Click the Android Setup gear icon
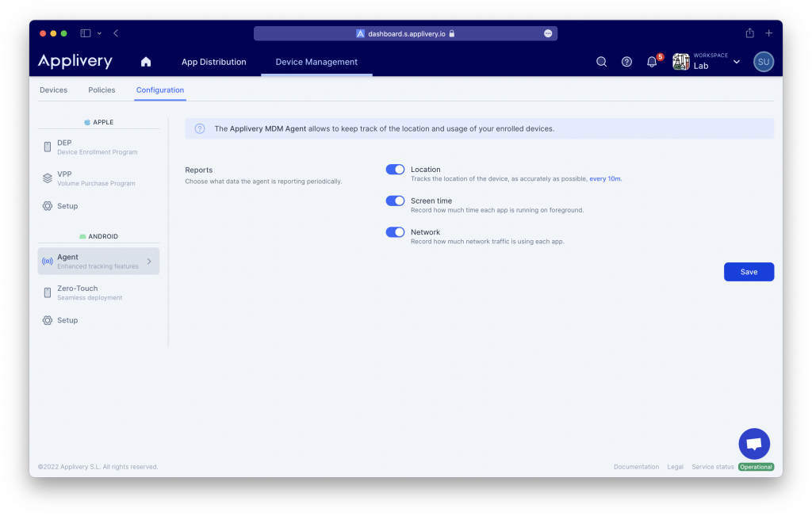Image resolution: width=812 pixels, height=516 pixels. click(47, 320)
